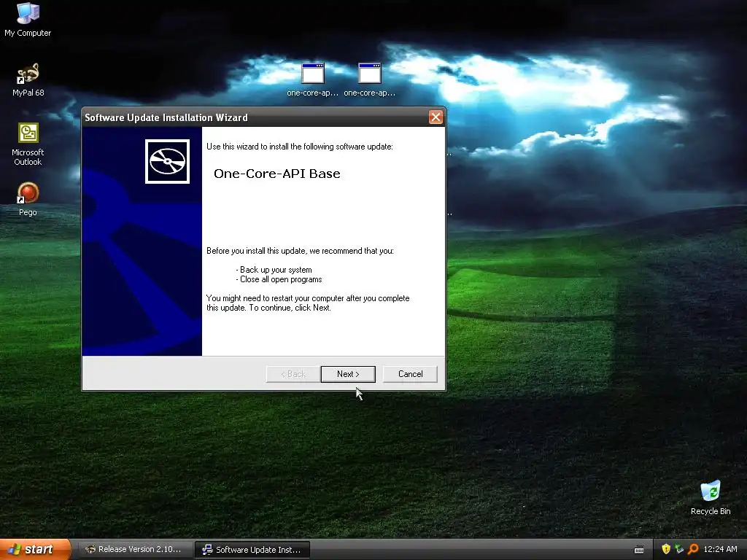This screenshot has width=747, height=560.
Task: Click the wizard's disc installer icon
Action: pyautogui.click(x=167, y=161)
